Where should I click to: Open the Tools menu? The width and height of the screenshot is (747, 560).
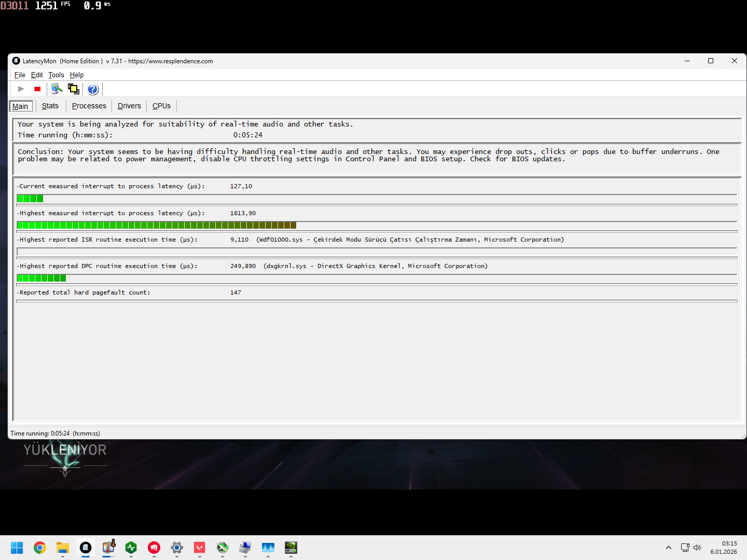click(57, 75)
